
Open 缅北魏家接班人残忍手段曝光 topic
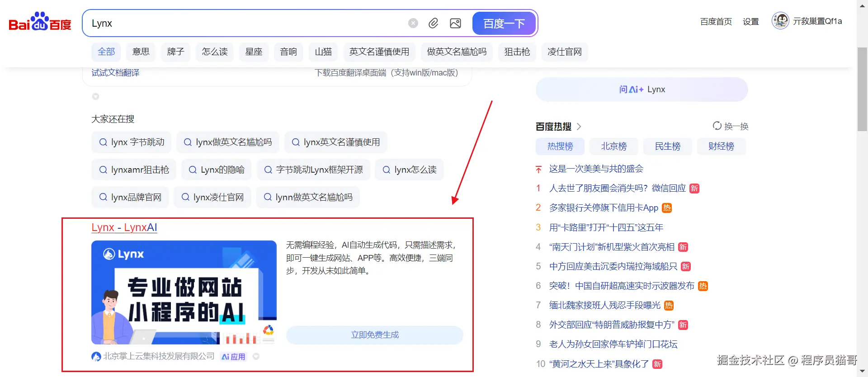click(605, 305)
